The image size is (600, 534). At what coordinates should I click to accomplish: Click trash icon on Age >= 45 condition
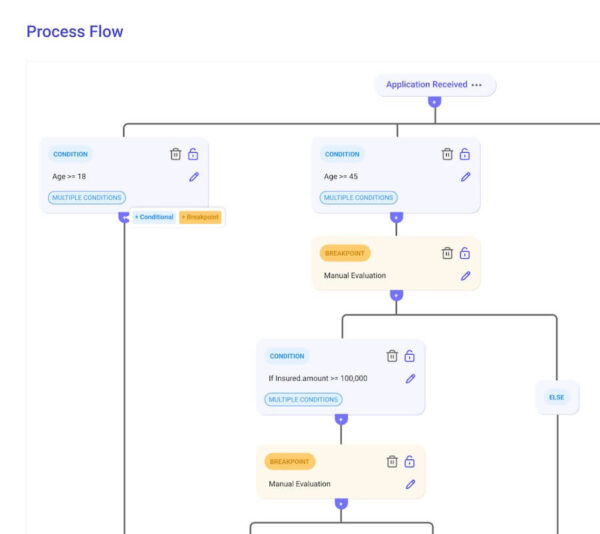coord(448,154)
